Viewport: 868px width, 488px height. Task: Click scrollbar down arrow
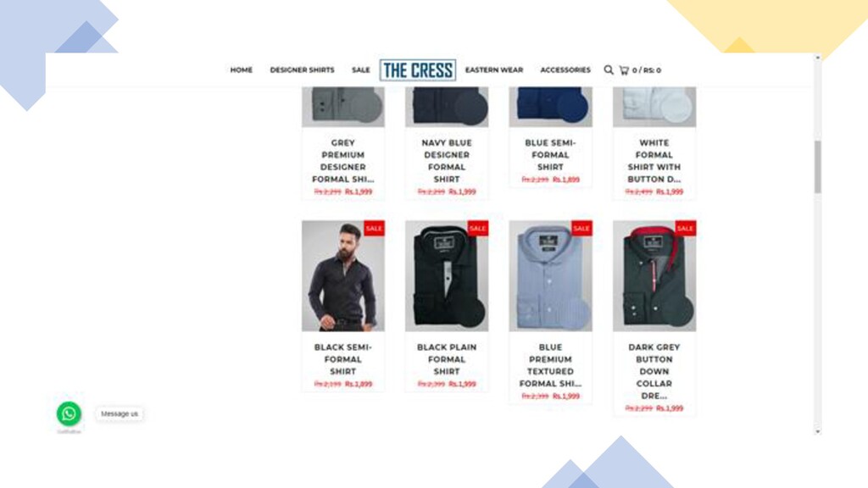click(x=818, y=431)
